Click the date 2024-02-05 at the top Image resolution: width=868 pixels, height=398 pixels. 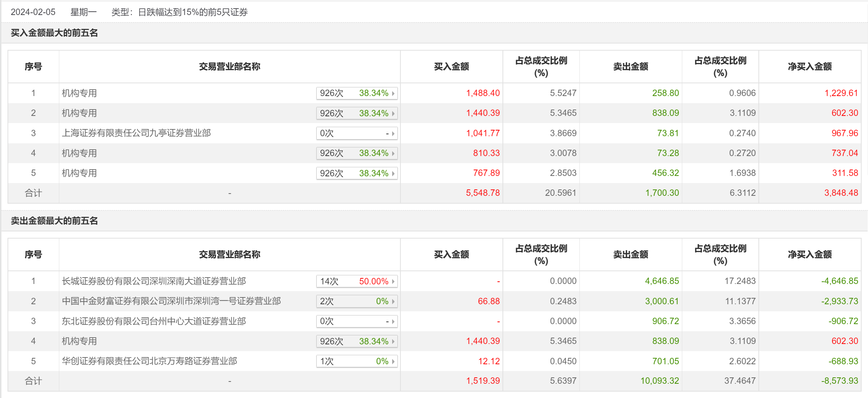(33, 12)
